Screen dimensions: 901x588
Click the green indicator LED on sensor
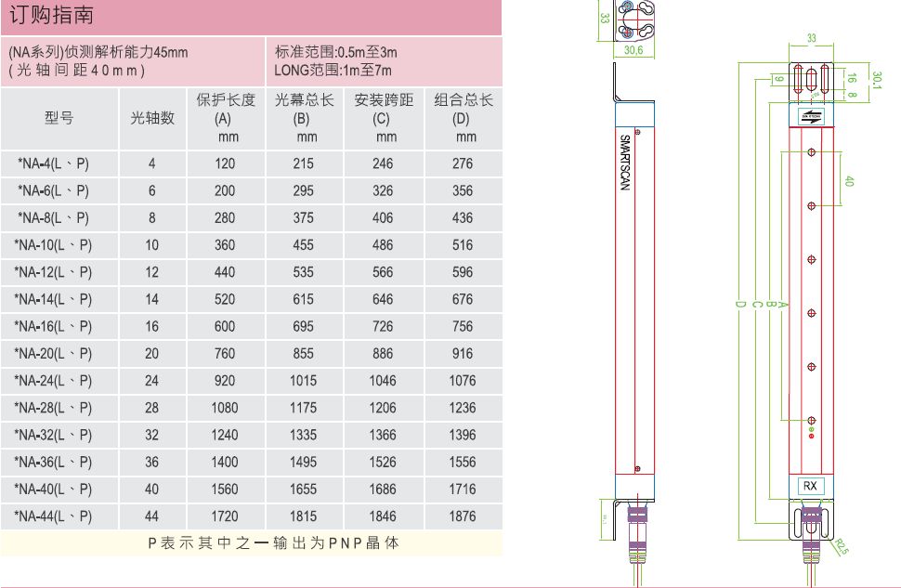811,429
